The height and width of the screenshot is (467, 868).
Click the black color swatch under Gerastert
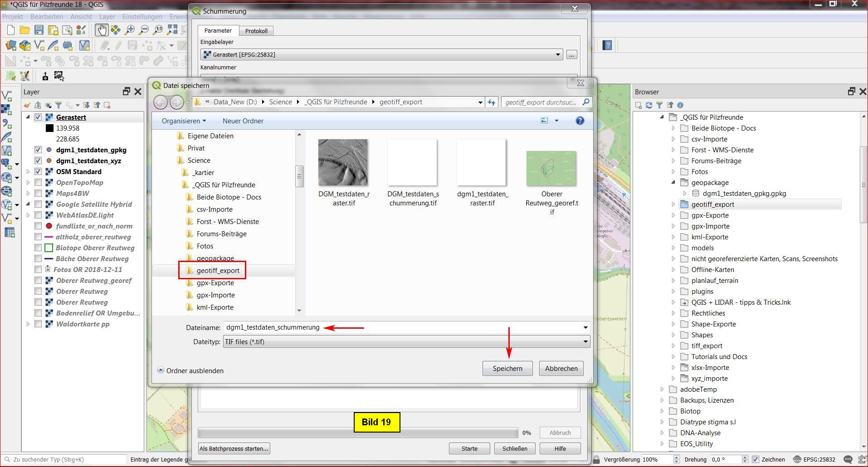49,128
